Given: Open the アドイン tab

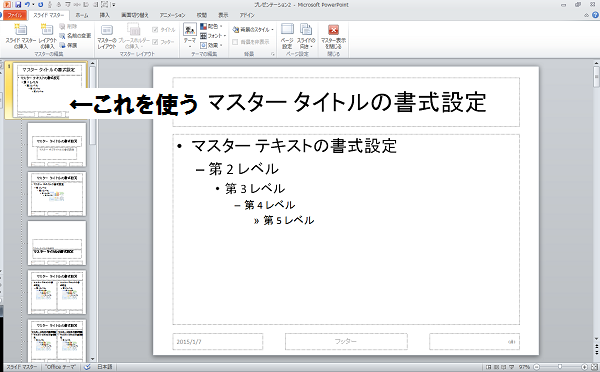Looking at the screenshot, I should pos(247,15).
